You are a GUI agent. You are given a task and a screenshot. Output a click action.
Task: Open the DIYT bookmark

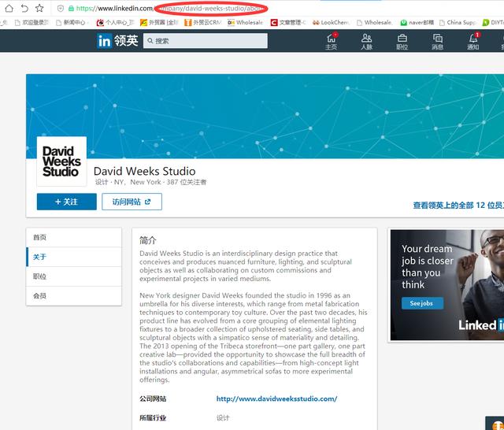pyautogui.click(x=493, y=23)
